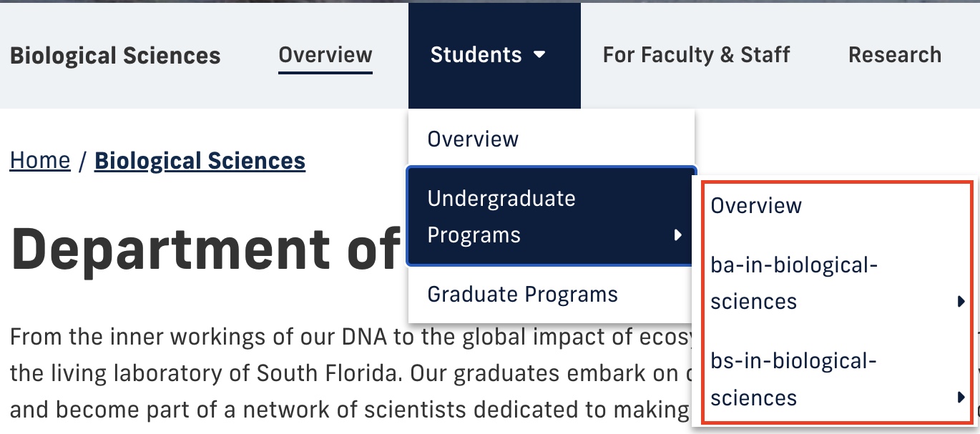Open ba-in-biological-sciences submenu entry
Image resolution: width=980 pixels, height=434 pixels.
[x=838, y=283]
